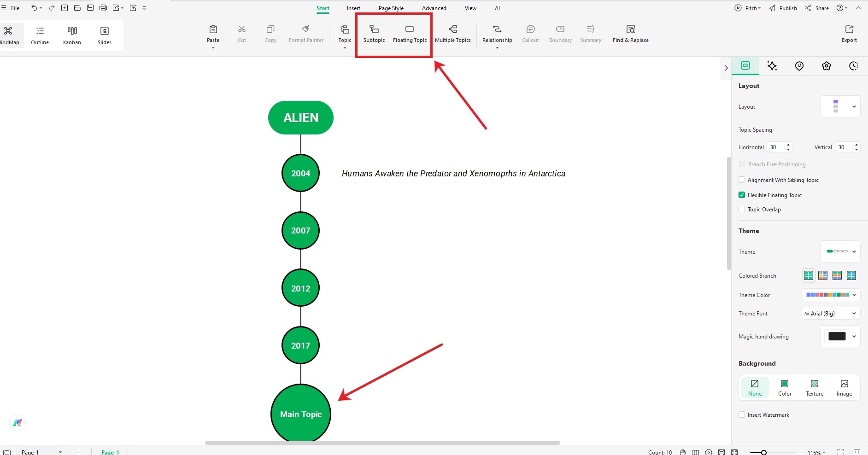Zoom in with plus button
The height and width of the screenshot is (455, 868).
(801, 453)
